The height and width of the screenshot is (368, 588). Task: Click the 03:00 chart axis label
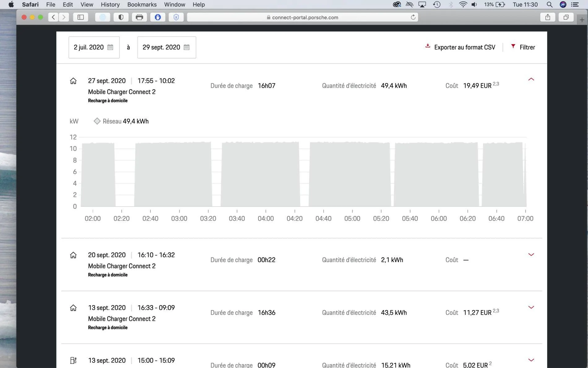click(179, 219)
